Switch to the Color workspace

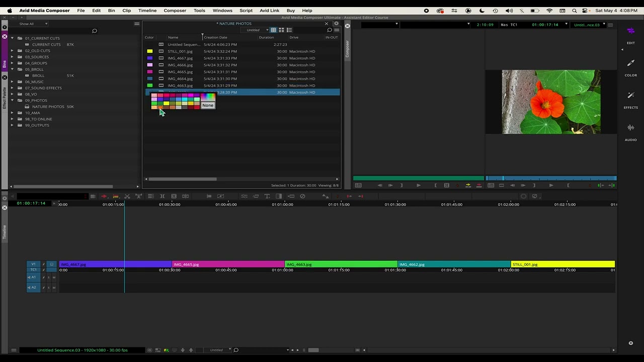click(x=630, y=67)
